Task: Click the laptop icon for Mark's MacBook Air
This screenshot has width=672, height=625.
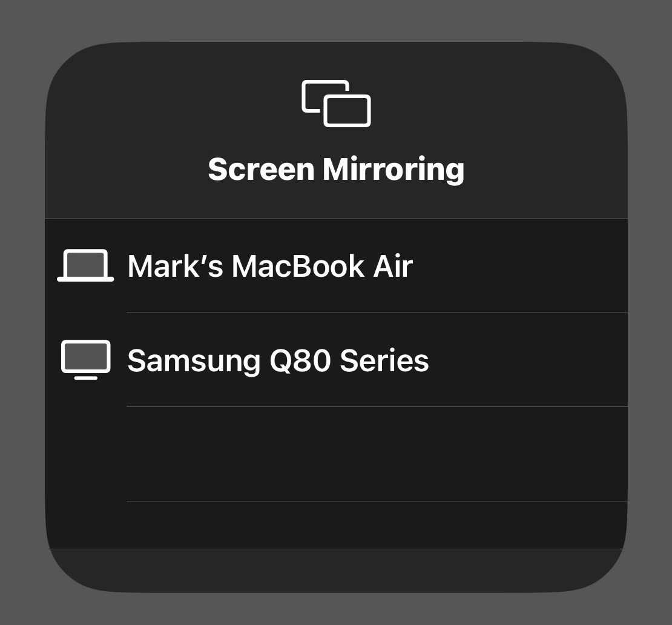Action: [85, 265]
